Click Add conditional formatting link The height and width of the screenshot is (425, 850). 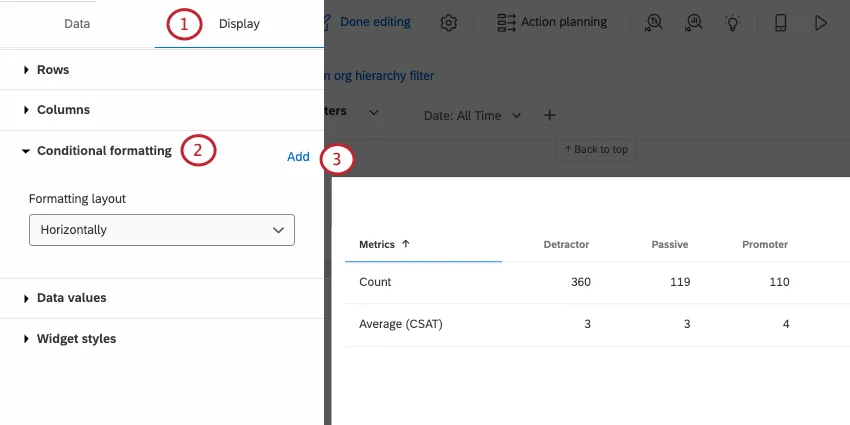pos(298,157)
